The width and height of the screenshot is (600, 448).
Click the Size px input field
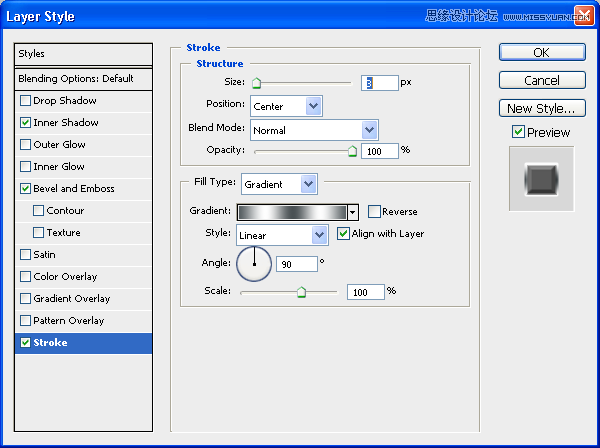point(380,83)
